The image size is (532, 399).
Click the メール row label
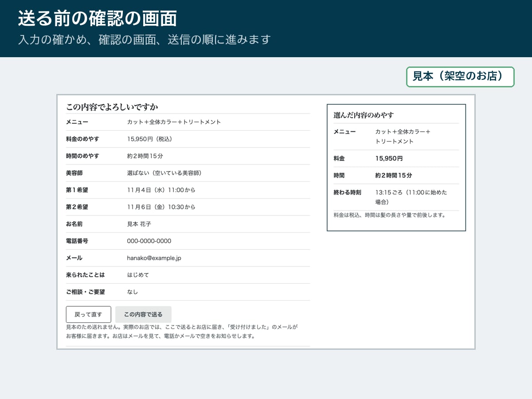pos(74,258)
